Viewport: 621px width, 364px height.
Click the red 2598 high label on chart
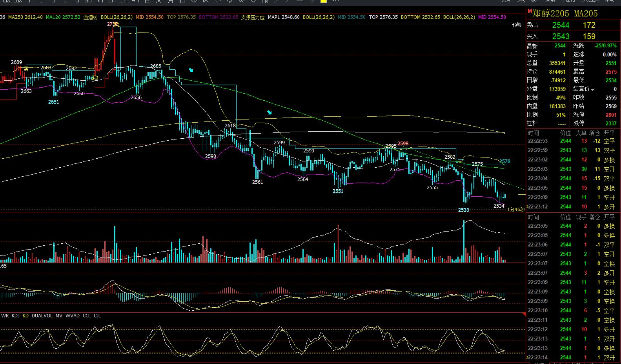(x=403, y=144)
